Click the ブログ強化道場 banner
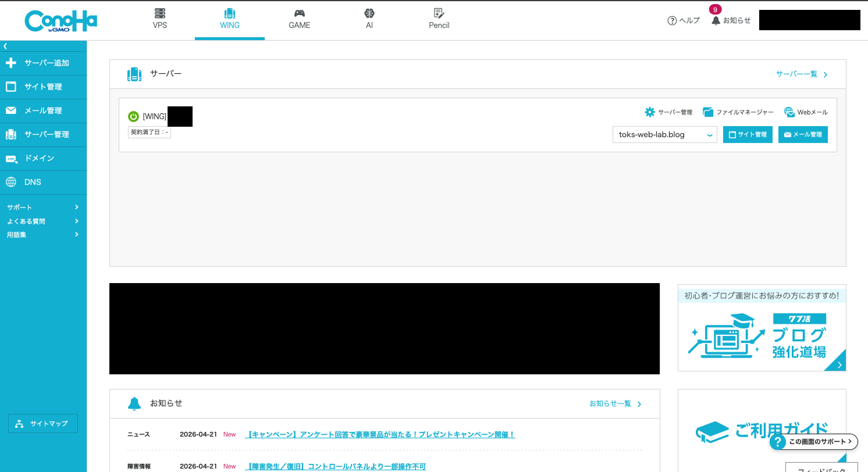 pos(762,335)
